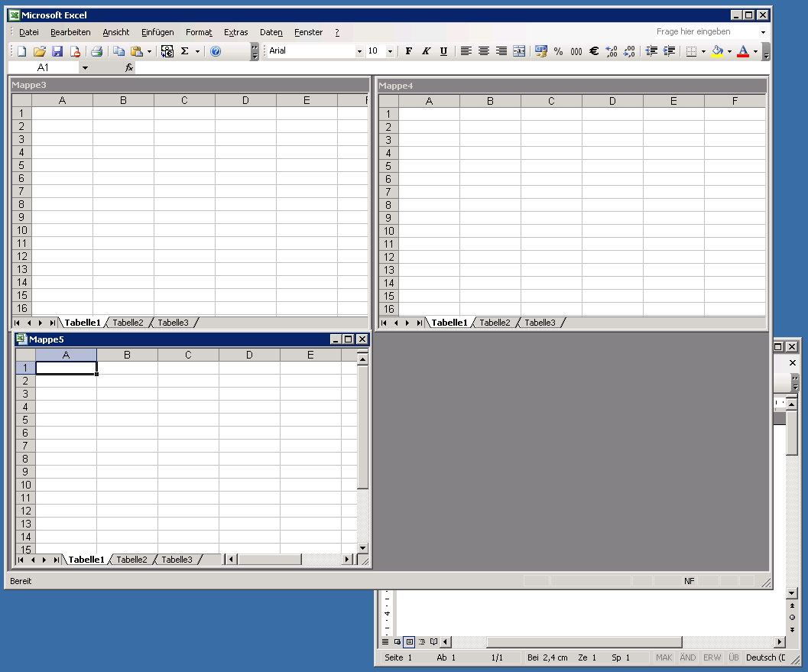Apply Euro currency format
This screenshot has width=808, height=672.
pos(594,51)
